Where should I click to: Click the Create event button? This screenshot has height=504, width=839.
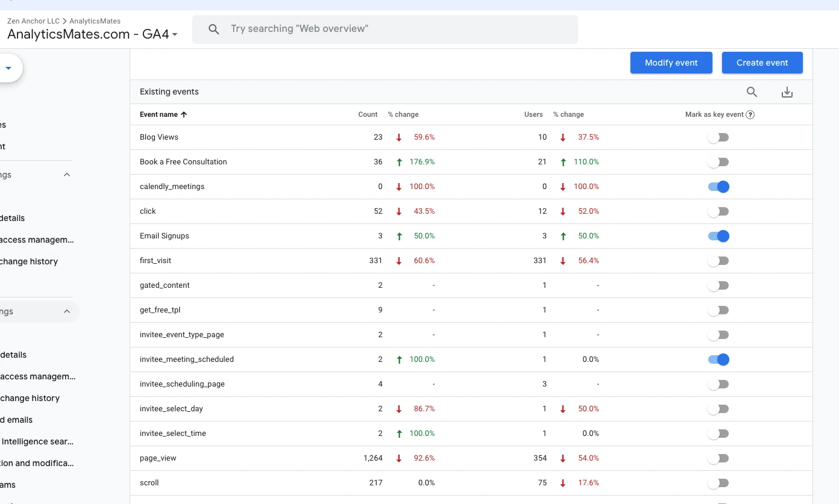(762, 63)
